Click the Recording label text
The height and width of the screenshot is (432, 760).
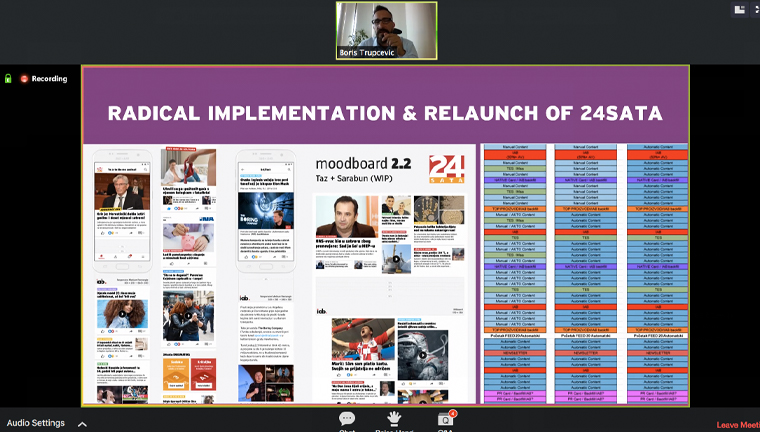49,79
